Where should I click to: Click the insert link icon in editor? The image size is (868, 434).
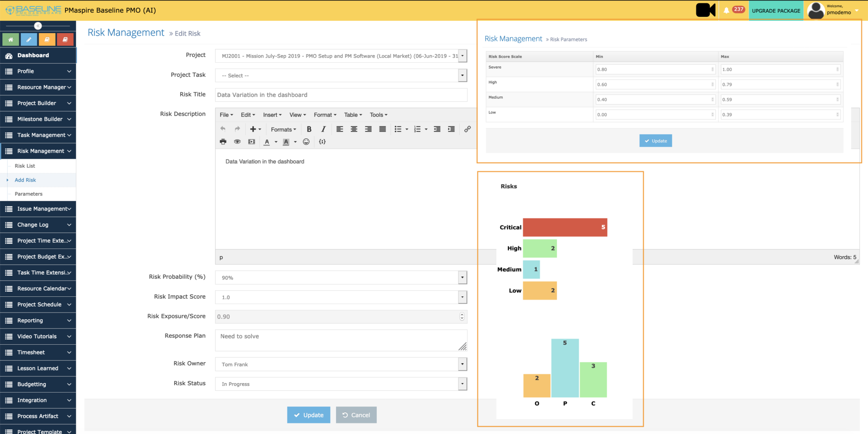467,129
